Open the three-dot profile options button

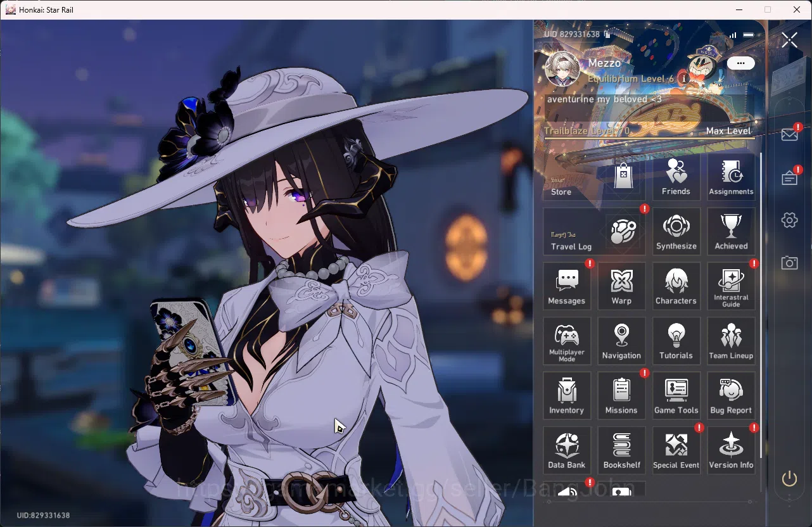pyautogui.click(x=740, y=63)
